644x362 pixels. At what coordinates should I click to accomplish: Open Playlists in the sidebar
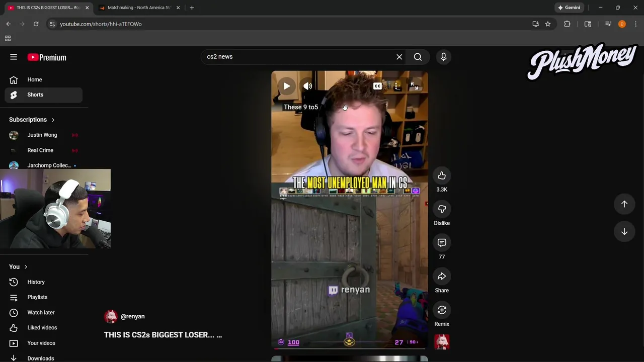[x=44, y=297]
